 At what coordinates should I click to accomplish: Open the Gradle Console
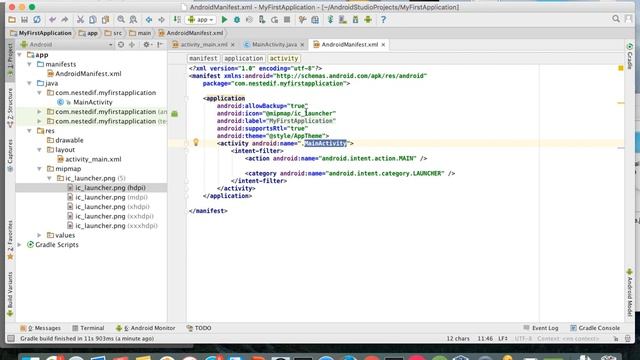[595, 328]
